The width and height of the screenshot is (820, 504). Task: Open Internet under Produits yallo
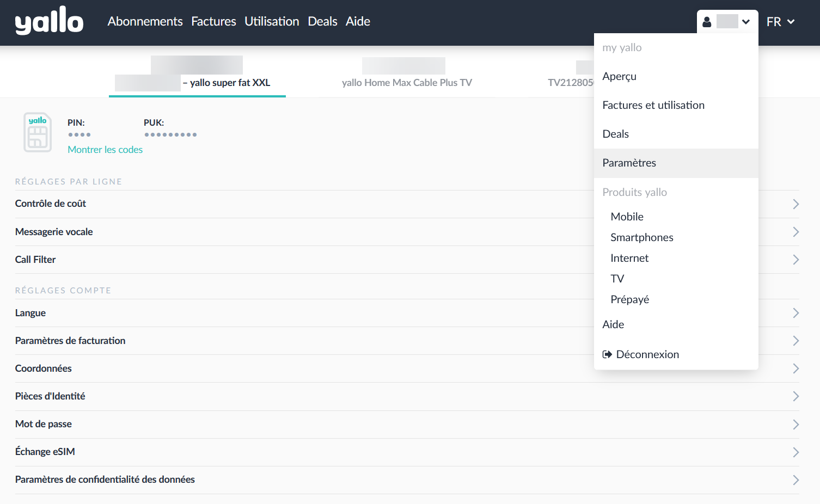coord(629,258)
